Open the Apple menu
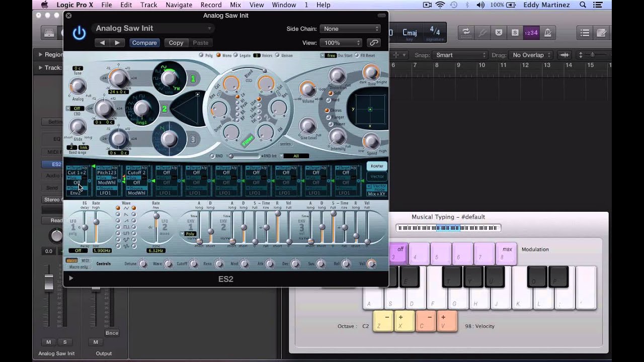 click(x=44, y=5)
